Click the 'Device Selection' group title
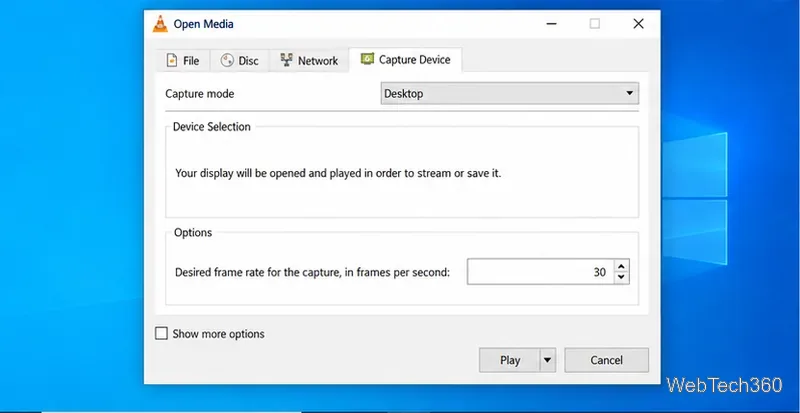The width and height of the screenshot is (800, 413). coord(212,127)
